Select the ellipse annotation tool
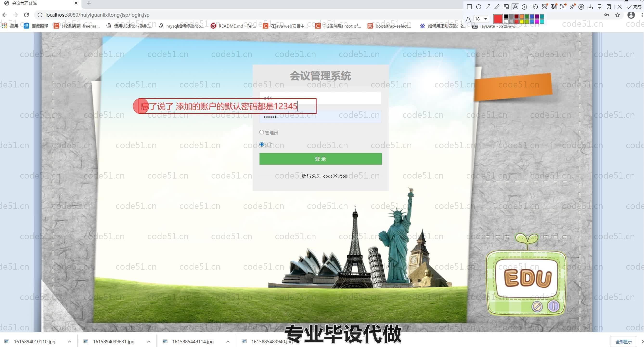Image resolution: width=644 pixels, height=347 pixels. pos(478,7)
